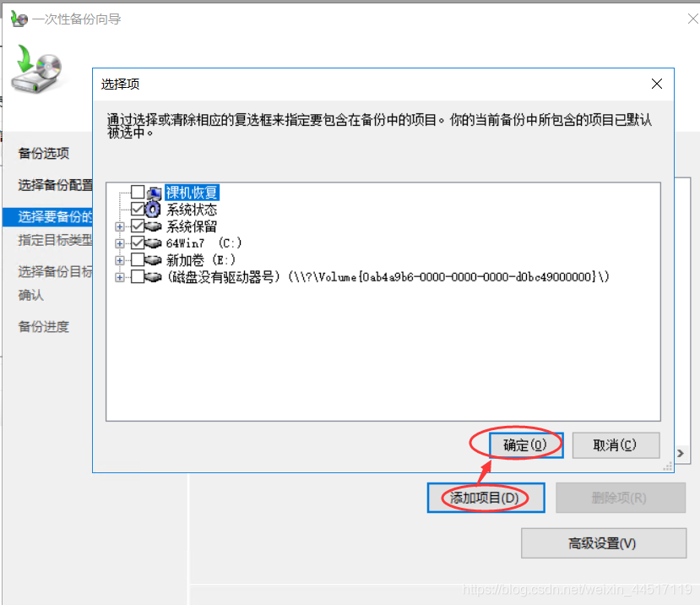Click 添加项目(D) in the wizard
The image size is (700, 605).
point(486,498)
